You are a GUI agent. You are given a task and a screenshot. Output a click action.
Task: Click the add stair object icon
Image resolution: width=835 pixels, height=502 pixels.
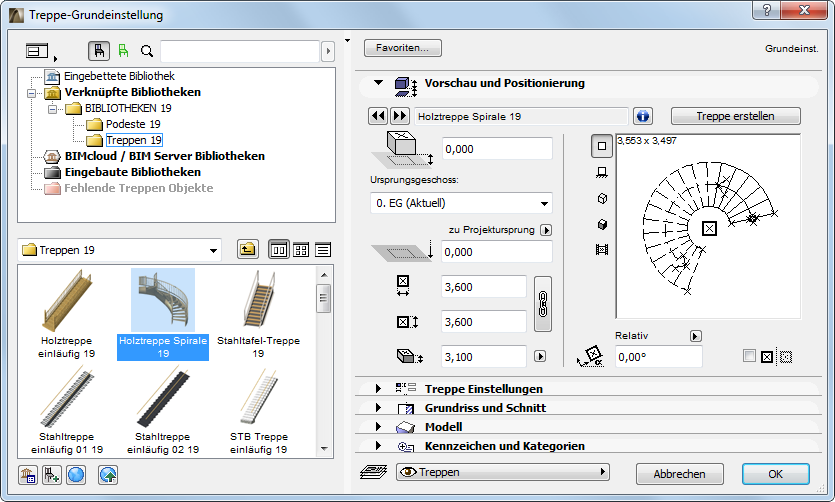pyautogui.click(x=52, y=475)
